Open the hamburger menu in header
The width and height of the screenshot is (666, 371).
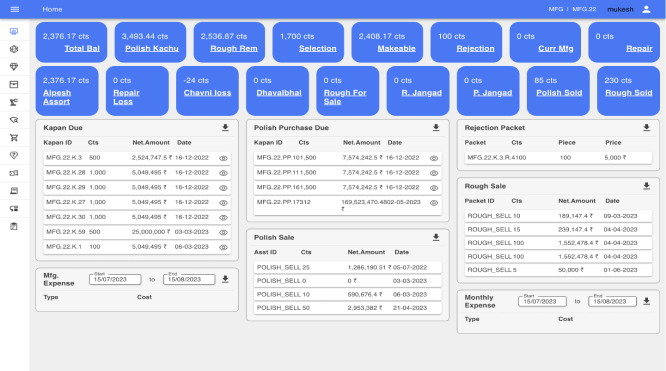point(14,9)
